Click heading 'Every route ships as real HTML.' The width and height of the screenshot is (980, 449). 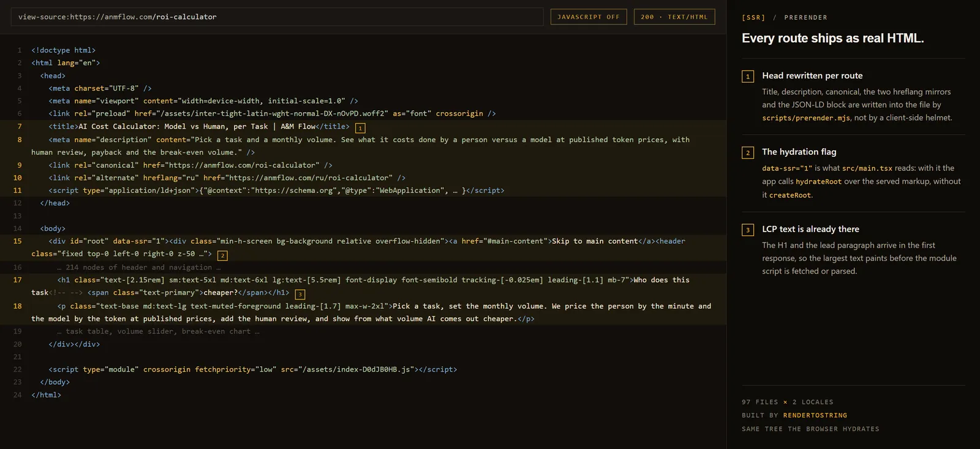(832, 38)
